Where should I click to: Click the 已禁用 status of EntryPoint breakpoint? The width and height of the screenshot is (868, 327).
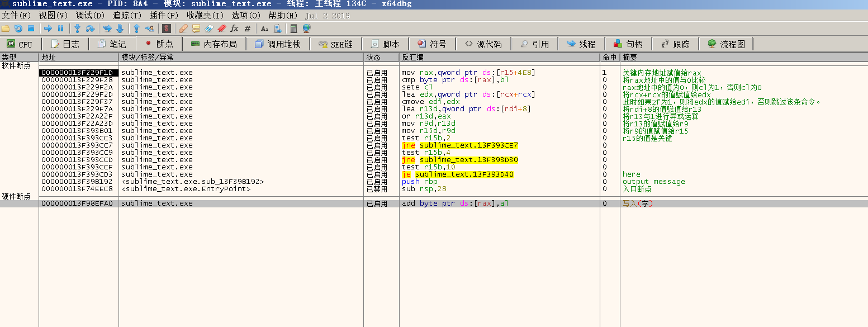click(377, 189)
